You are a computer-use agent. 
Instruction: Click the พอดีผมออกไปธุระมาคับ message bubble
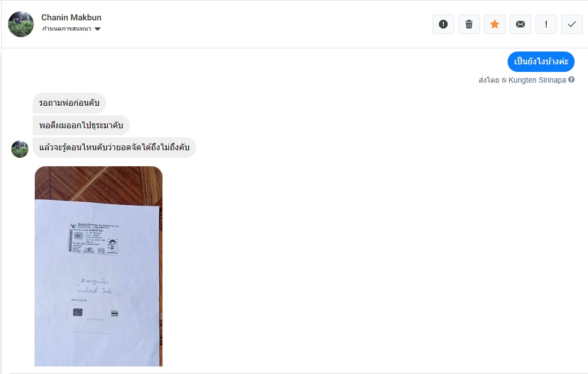[x=81, y=125]
